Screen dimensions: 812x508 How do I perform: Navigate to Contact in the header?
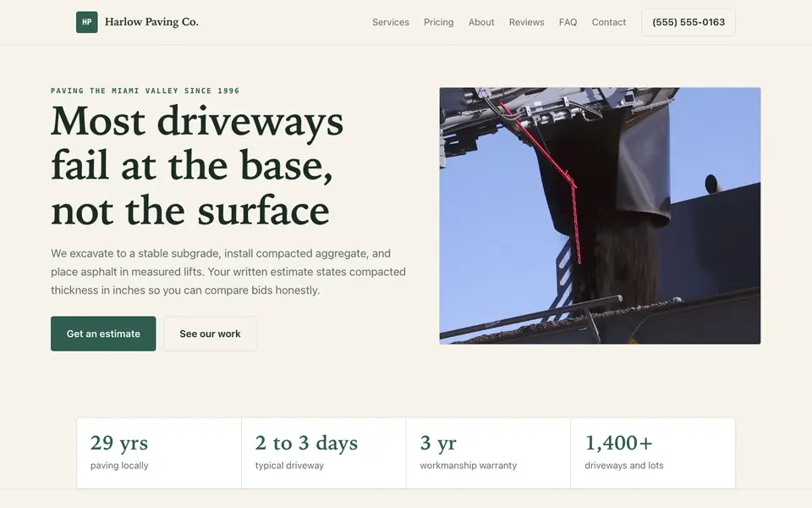point(608,22)
